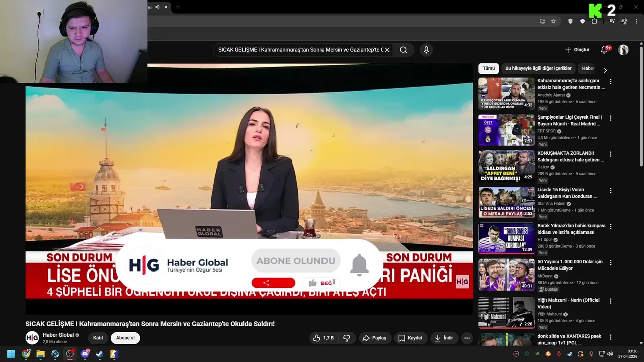Open options for KONUŞMAKTA ZORLANDI video
644x362 pixels.
(x=611, y=154)
